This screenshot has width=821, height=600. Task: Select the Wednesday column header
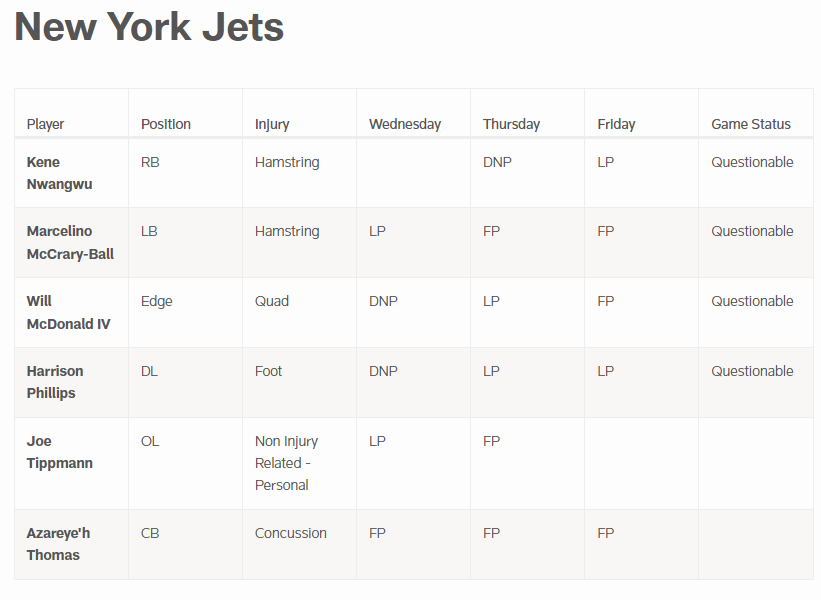(405, 124)
